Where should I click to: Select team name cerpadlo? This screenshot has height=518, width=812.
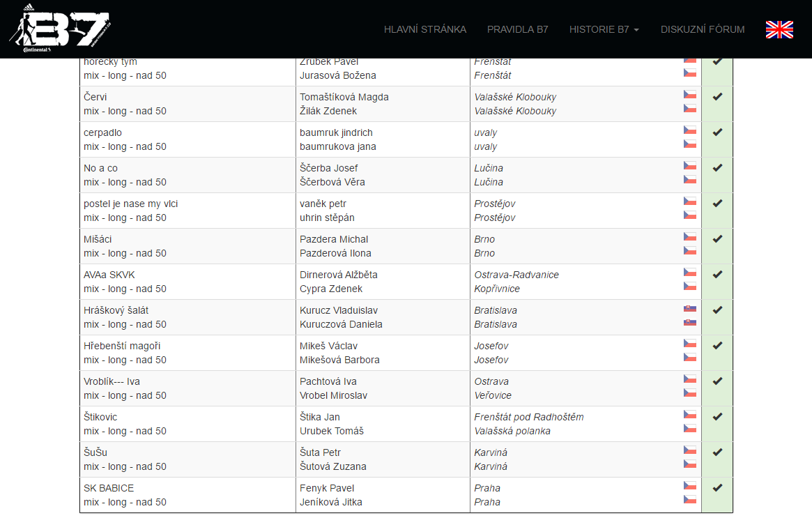coord(102,132)
